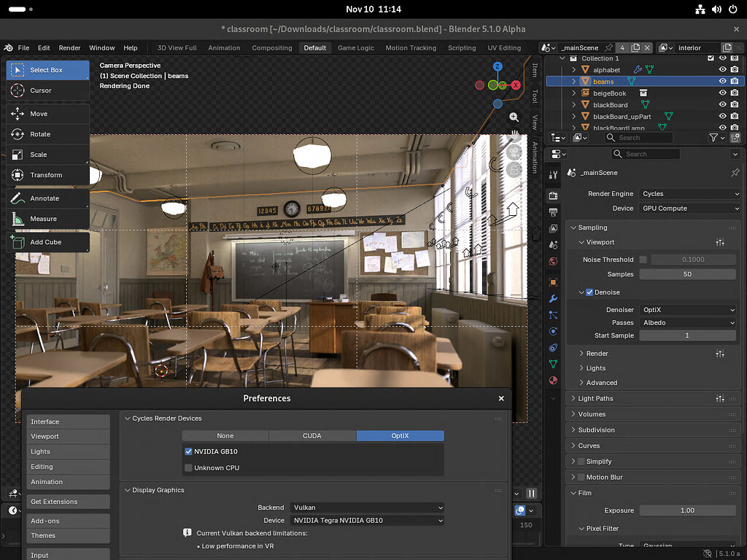Open the Device dropdown showing GPU Compute
The width and height of the screenshot is (747, 560).
pos(688,208)
